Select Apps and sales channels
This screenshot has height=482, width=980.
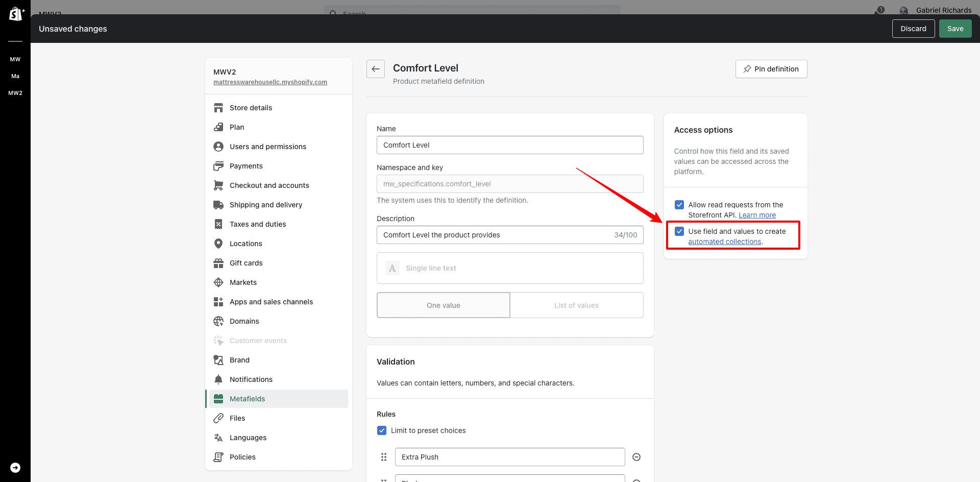coord(271,302)
